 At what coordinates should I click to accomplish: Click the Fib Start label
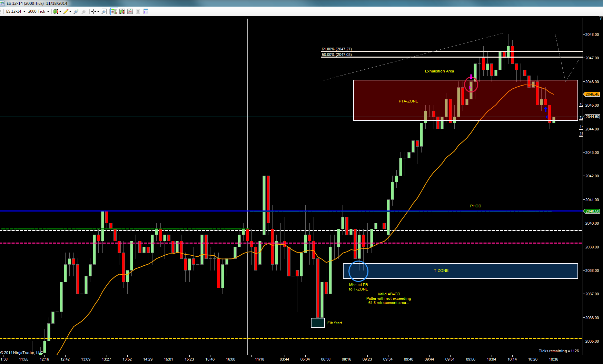(335, 323)
